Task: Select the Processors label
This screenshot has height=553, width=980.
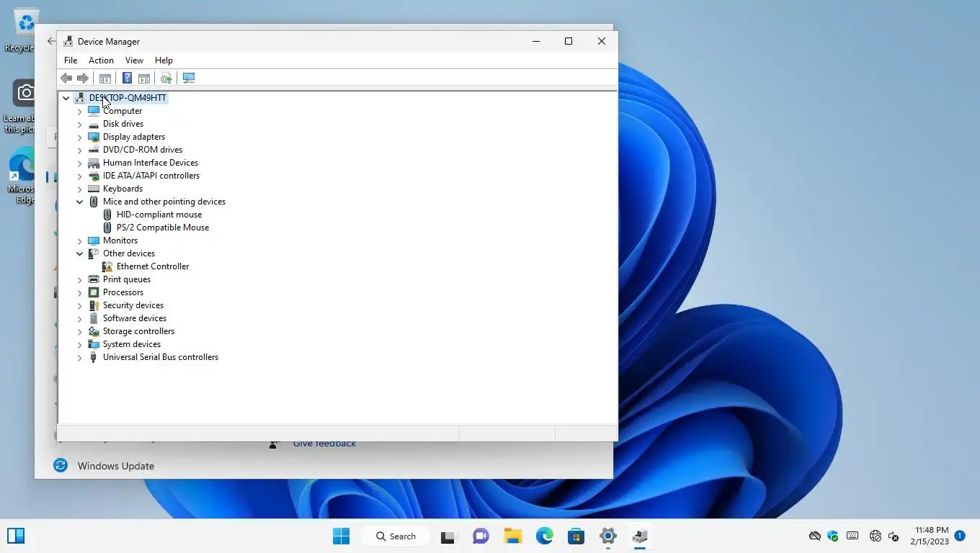Action: pyautogui.click(x=123, y=292)
